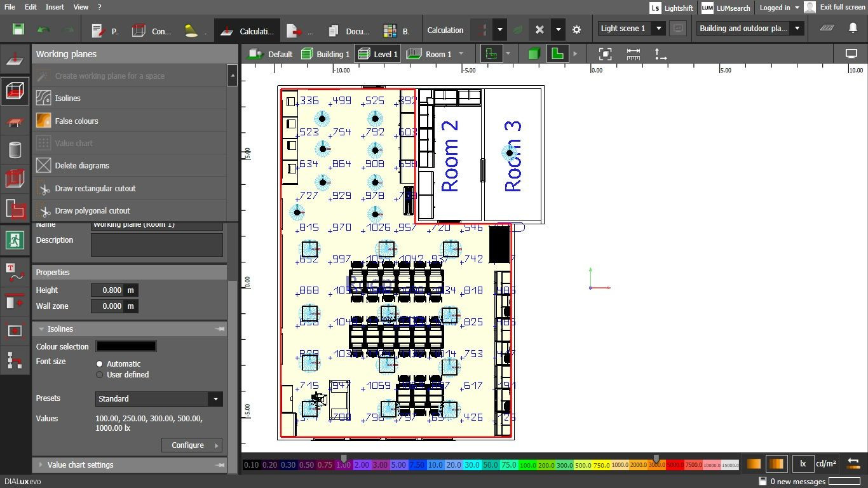Activate the measure distance ruler icon
868x488 pixels.
(633, 54)
